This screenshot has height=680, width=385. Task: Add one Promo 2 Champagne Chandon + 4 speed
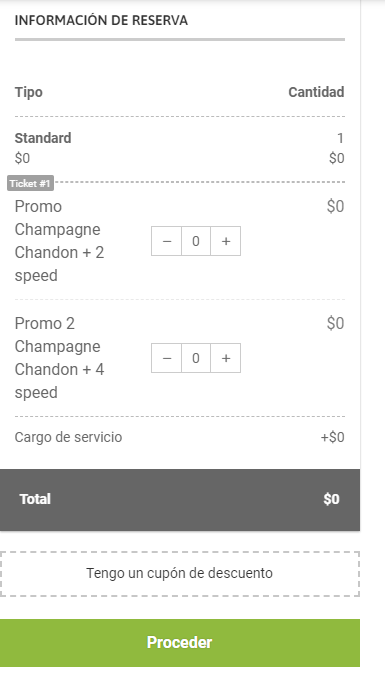pos(225,358)
